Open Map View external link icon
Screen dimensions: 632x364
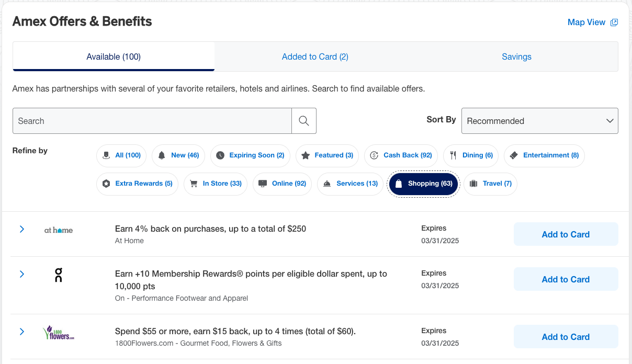(614, 22)
